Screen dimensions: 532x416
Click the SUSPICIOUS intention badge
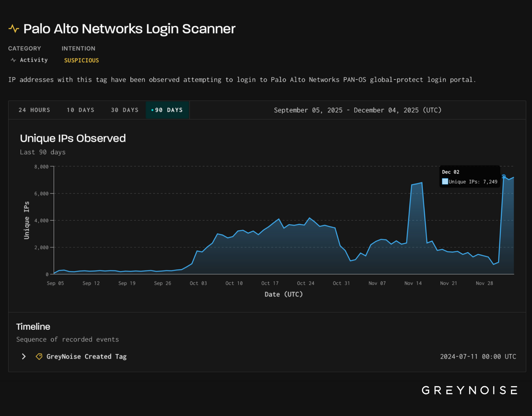pos(81,60)
